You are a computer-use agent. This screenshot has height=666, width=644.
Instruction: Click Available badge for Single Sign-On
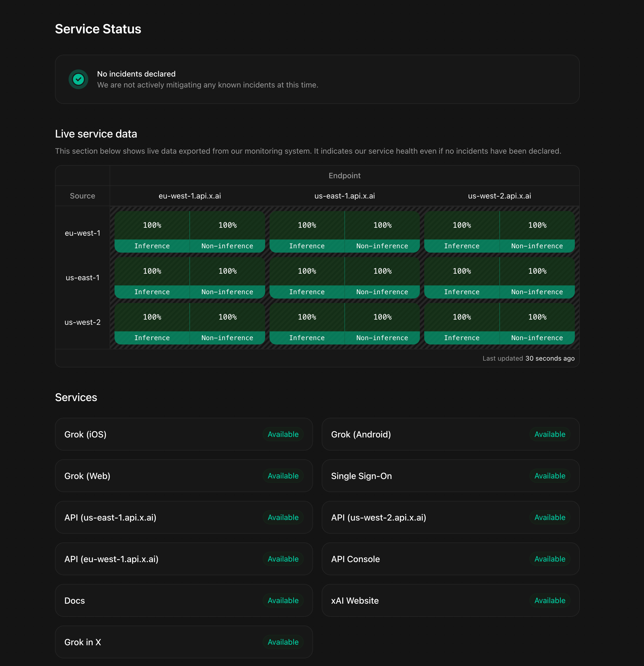[x=550, y=476]
